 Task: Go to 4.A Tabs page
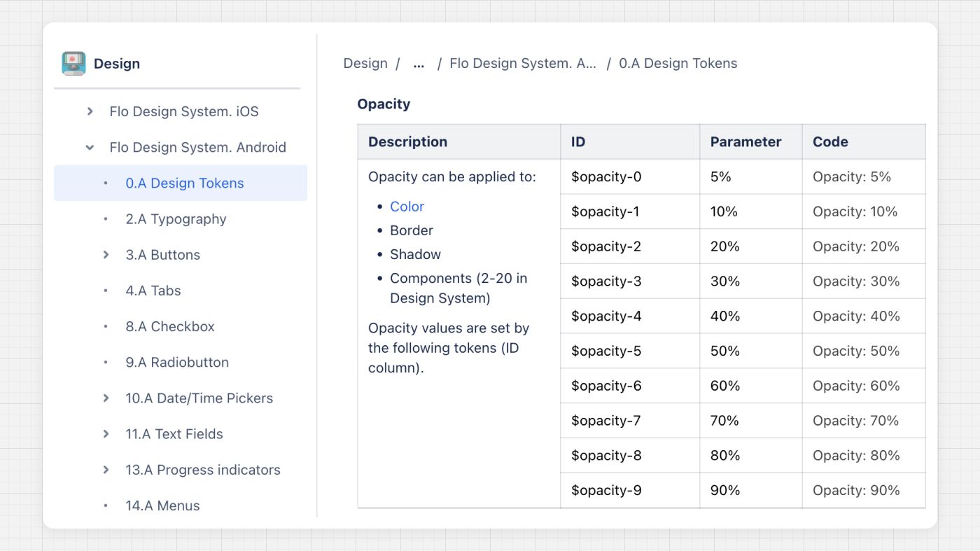(x=153, y=291)
